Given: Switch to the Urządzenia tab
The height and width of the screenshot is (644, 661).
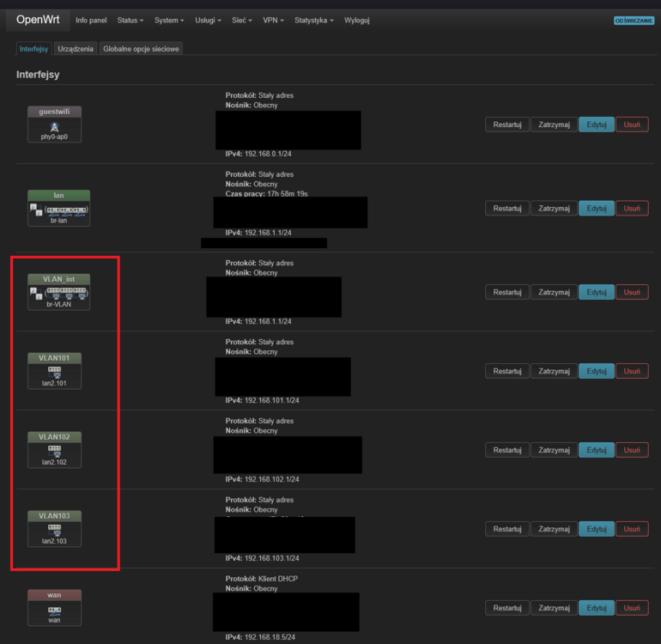Looking at the screenshot, I should click(76, 49).
